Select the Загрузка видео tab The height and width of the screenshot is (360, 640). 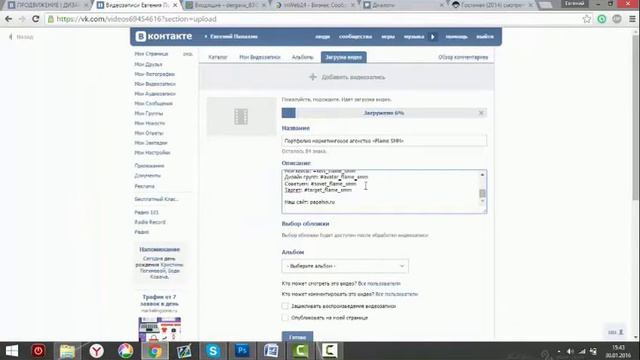(x=344, y=57)
